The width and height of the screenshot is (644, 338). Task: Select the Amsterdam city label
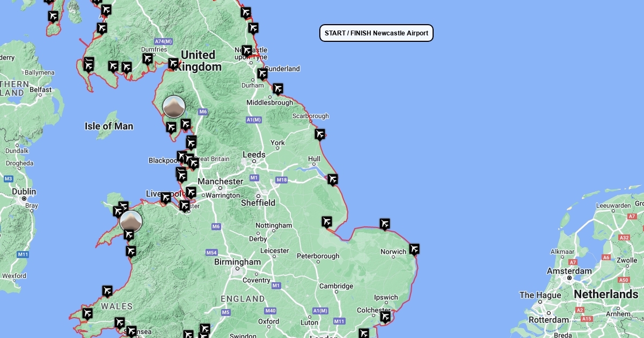pyautogui.click(x=569, y=271)
